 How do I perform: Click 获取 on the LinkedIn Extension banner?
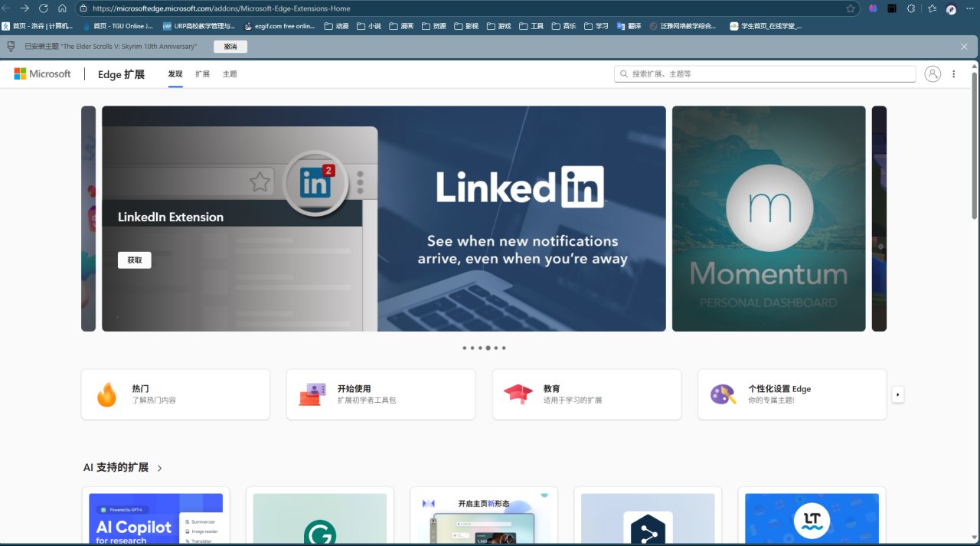point(135,260)
